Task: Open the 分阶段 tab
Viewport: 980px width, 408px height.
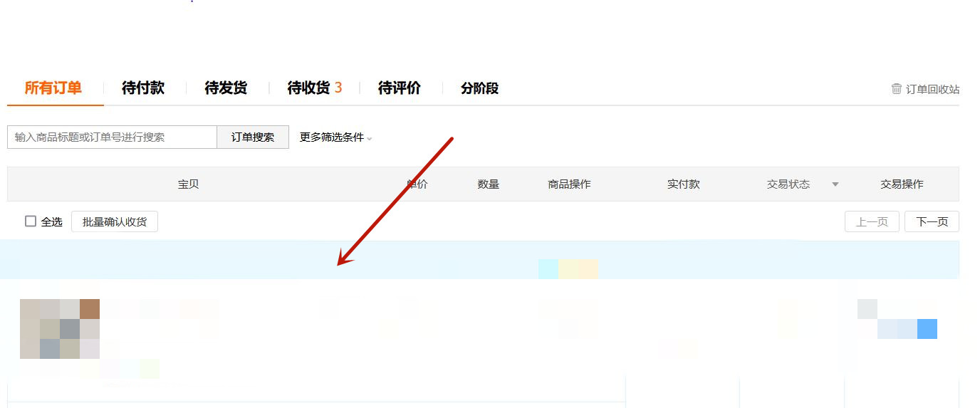Action: 479,88
